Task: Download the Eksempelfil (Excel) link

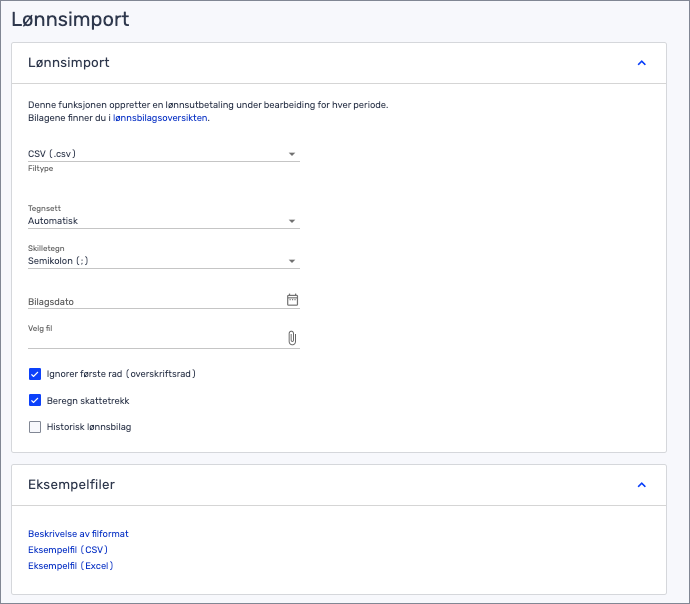Action: [x=71, y=566]
